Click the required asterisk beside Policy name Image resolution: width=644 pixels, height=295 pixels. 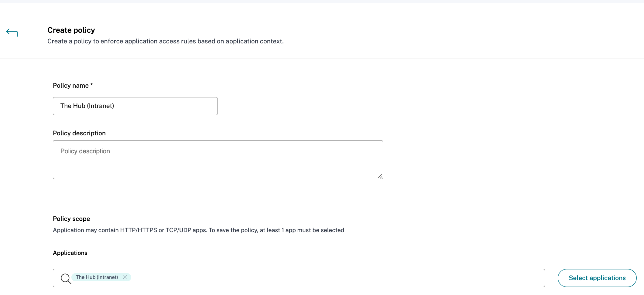91,85
